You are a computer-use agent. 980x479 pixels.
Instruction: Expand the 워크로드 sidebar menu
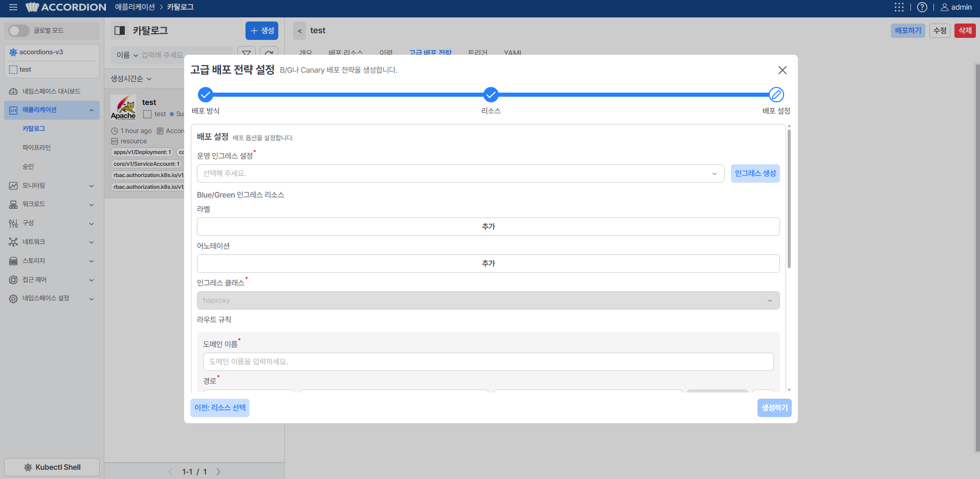point(52,204)
